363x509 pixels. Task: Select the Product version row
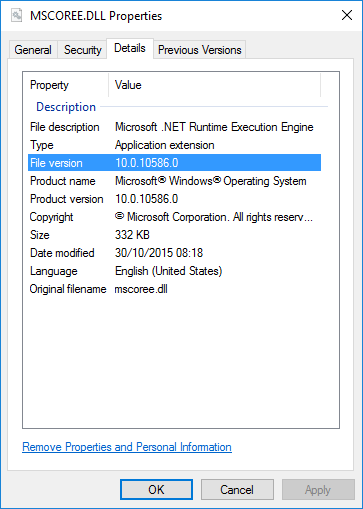point(174,199)
